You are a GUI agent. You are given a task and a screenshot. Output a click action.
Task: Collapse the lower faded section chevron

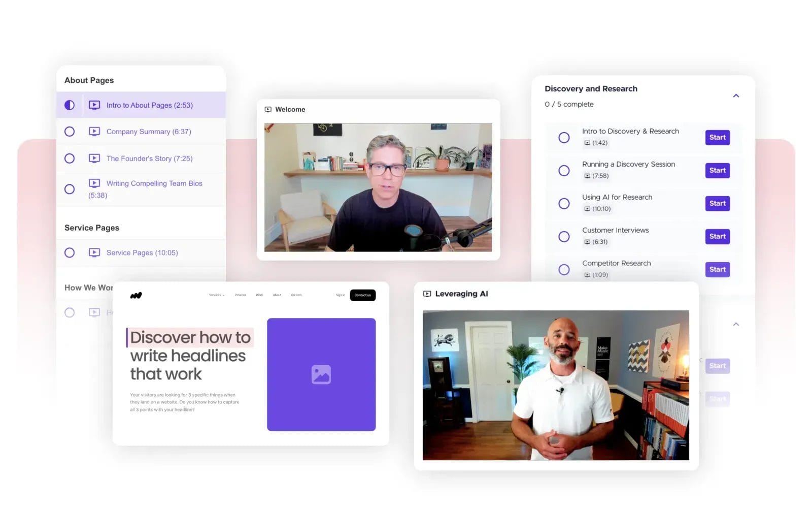pos(736,324)
